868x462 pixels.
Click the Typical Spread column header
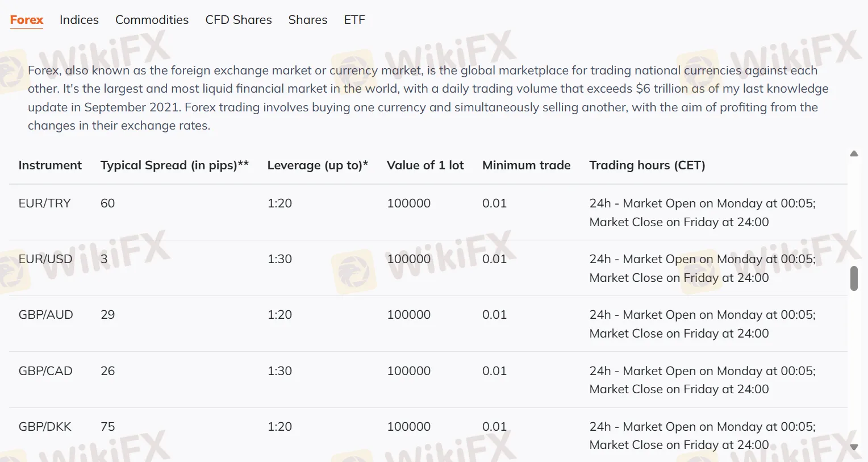(x=174, y=165)
